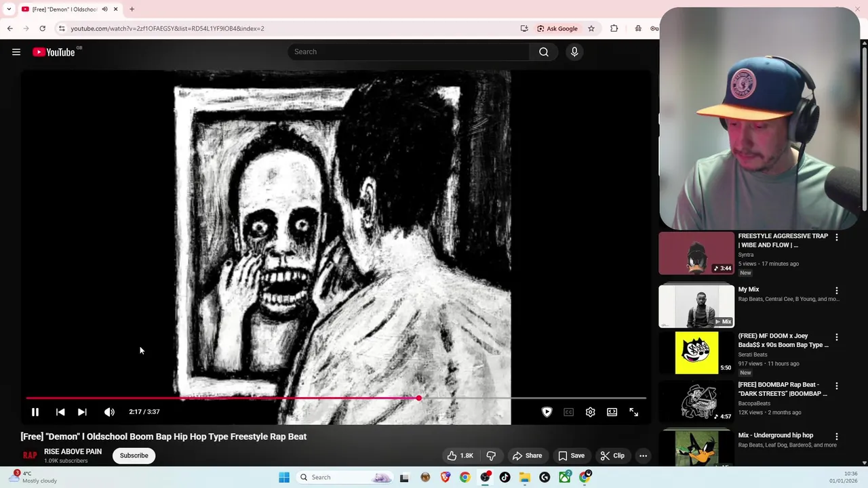Skip to the previous video
868x488 pixels.
pyautogui.click(x=60, y=412)
